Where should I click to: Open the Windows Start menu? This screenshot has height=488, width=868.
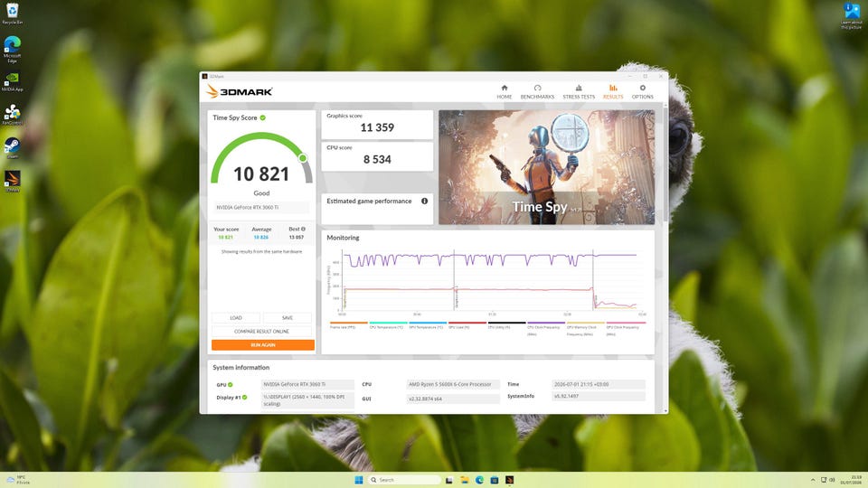click(x=359, y=480)
